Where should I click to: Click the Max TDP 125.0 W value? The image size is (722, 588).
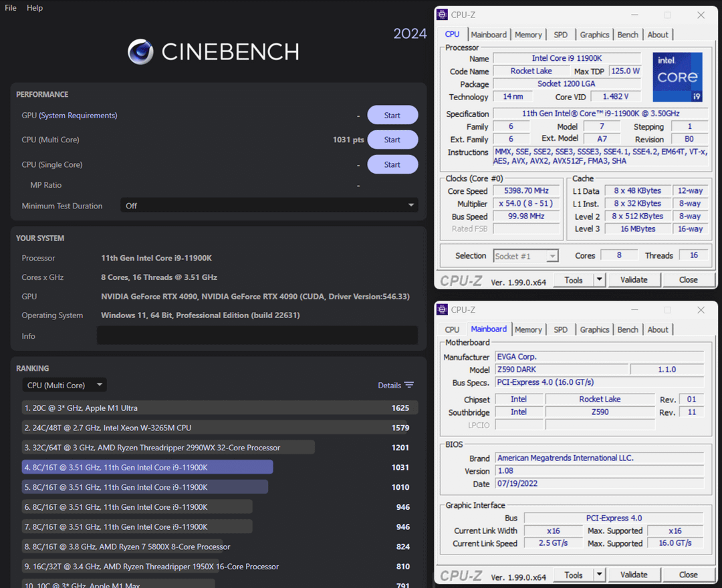point(625,71)
